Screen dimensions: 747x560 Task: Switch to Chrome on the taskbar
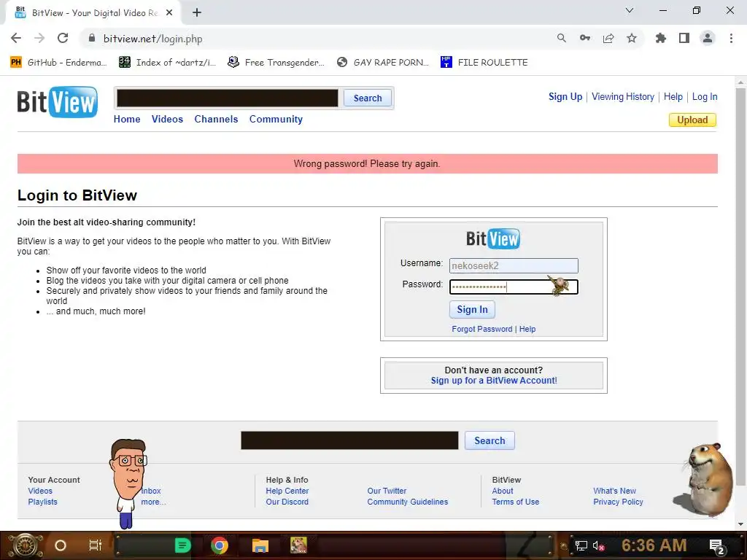[x=220, y=545]
